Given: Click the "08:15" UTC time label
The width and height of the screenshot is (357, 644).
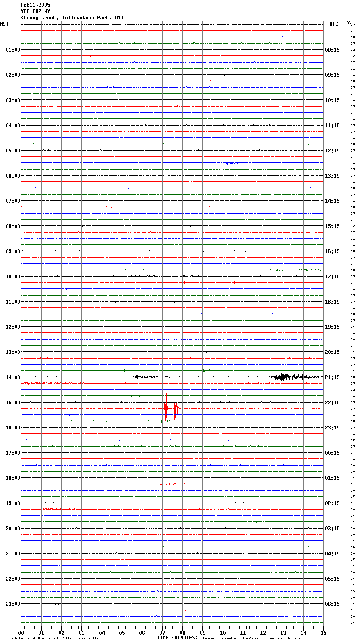Looking at the screenshot, I should tap(332, 50).
